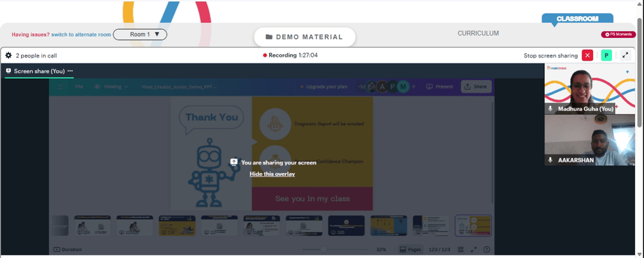Viewport: 644px width, 258px height.
Task: Click the Thank You speech bubble
Action: coord(211,119)
